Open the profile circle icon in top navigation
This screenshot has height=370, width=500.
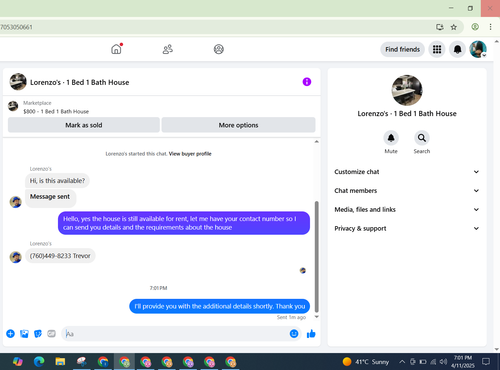(219, 49)
